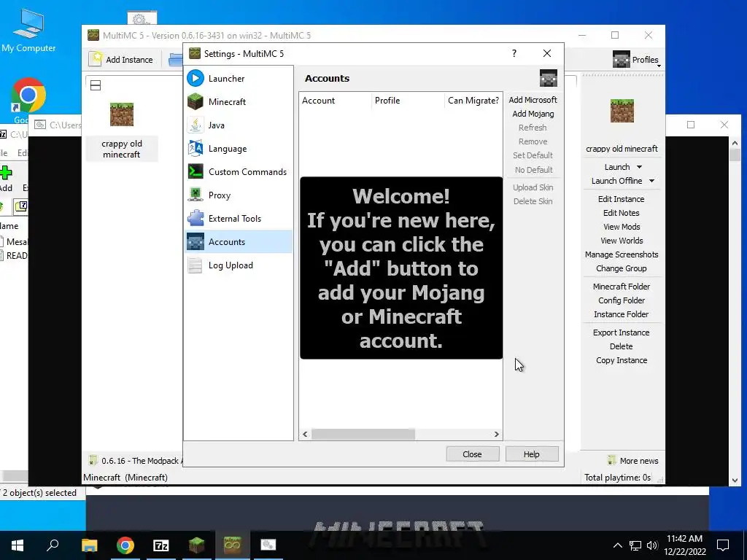Screen dimensions: 747x560
Task: Click Copy Instance in side panel
Action: point(622,360)
